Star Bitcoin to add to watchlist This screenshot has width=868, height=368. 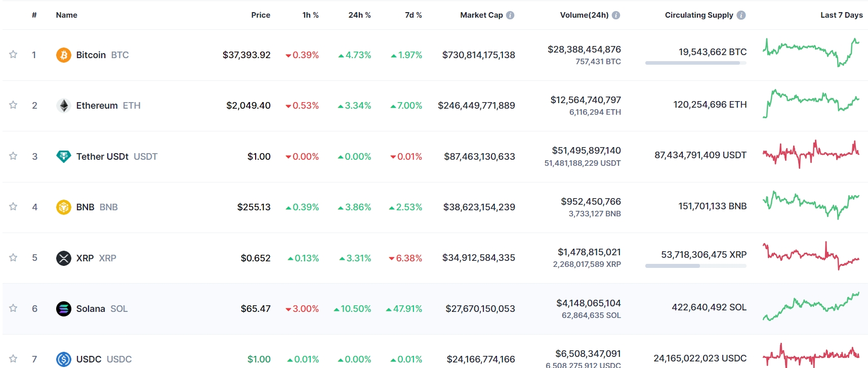pos(13,54)
